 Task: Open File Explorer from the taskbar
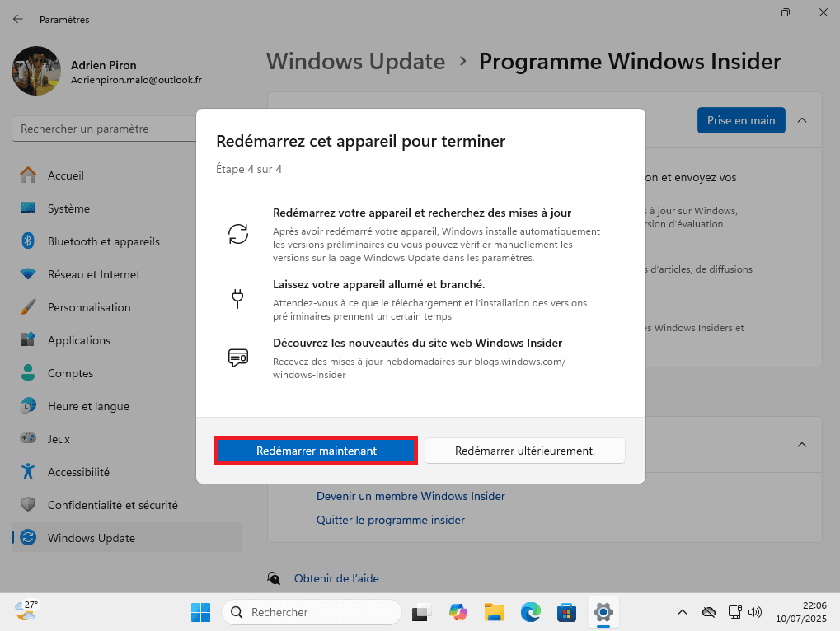495,612
